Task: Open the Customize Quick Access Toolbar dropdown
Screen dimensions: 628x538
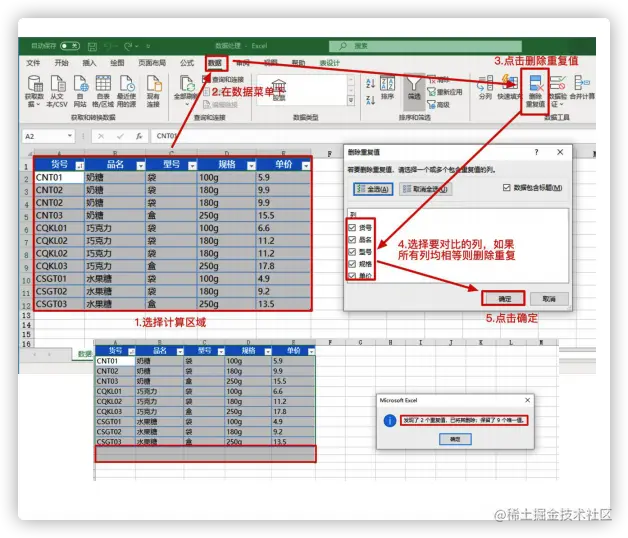Action: coord(148,46)
